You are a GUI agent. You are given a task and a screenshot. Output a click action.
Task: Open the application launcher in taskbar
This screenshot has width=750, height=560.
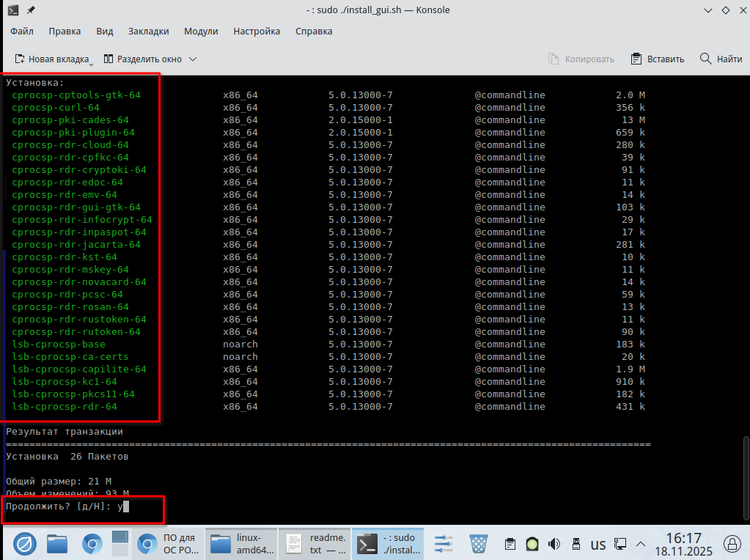[24, 543]
